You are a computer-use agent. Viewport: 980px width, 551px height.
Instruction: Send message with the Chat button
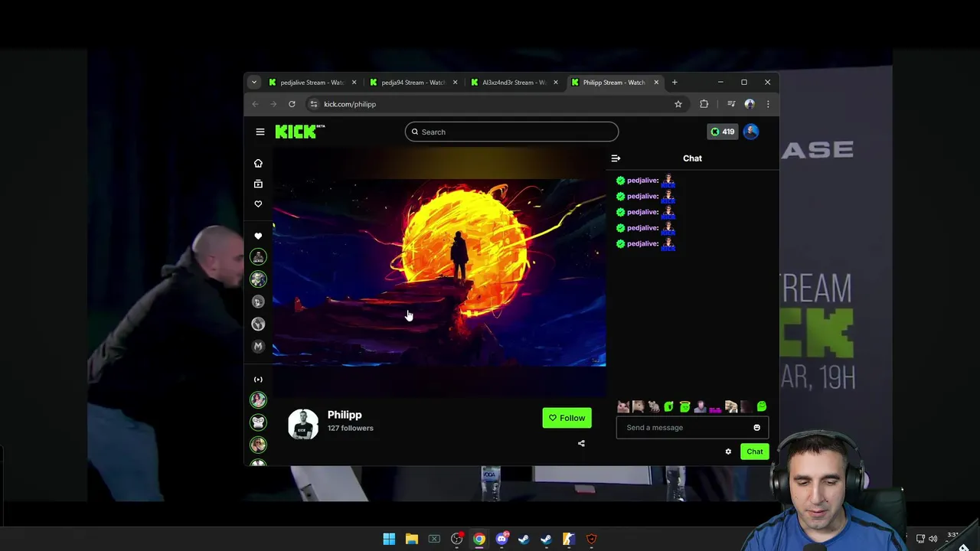[x=755, y=452]
